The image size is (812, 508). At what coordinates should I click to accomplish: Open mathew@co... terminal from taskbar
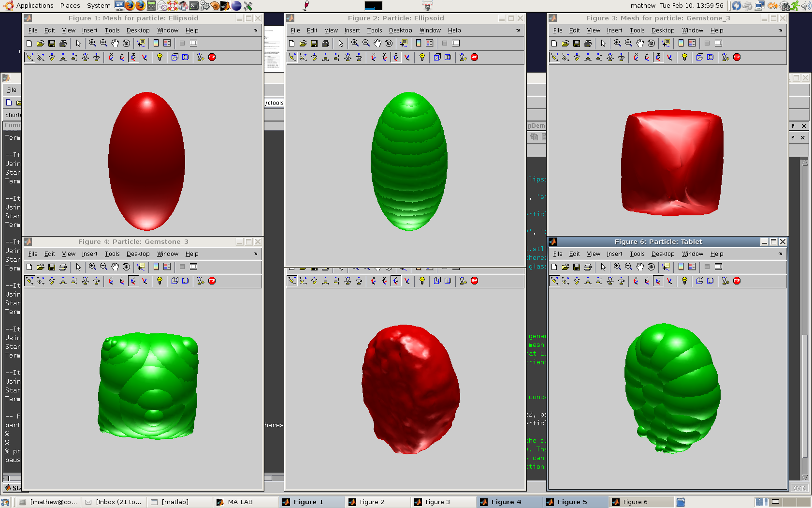click(48, 502)
